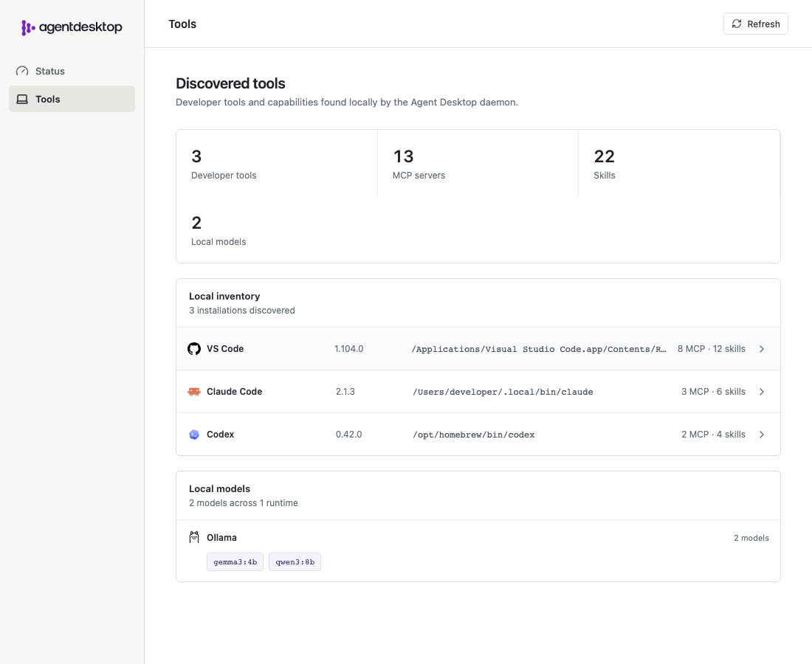The height and width of the screenshot is (664, 812).
Task: Click the Ollama runtime name
Action: click(x=221, y=537)
